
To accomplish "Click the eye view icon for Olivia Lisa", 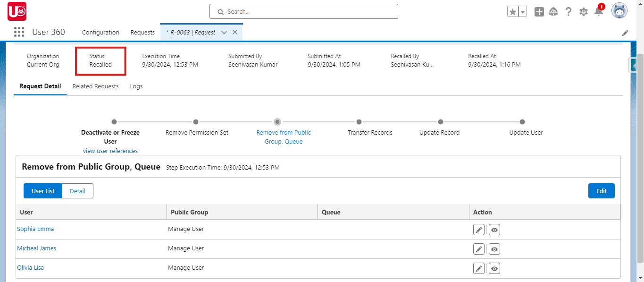I will point(494,268).
